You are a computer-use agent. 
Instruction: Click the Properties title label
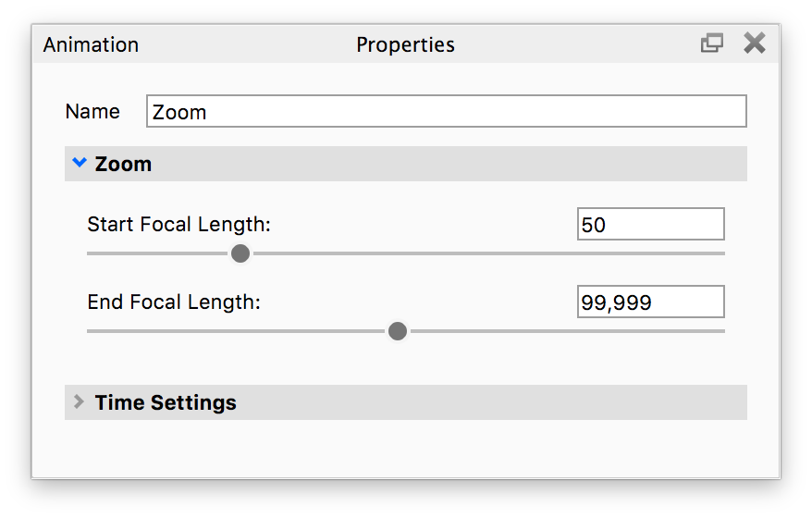click(x=405, y=44)
